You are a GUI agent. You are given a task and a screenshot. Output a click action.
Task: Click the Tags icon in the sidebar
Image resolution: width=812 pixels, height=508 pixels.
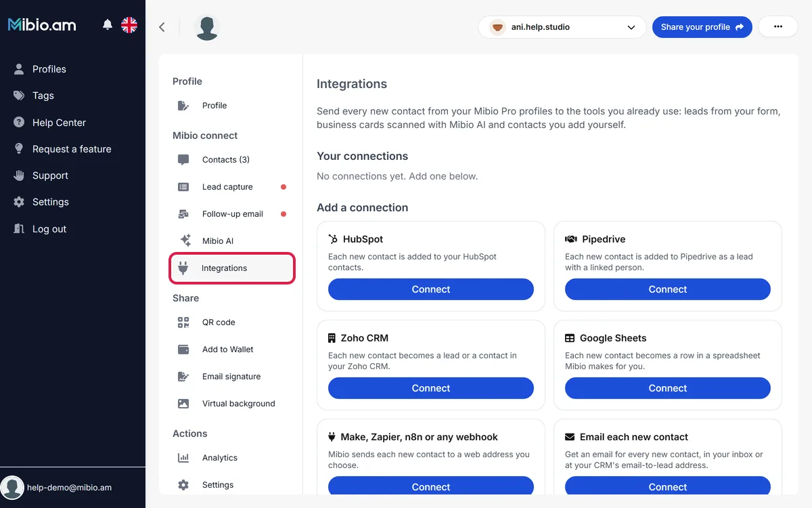pos(19,96)
